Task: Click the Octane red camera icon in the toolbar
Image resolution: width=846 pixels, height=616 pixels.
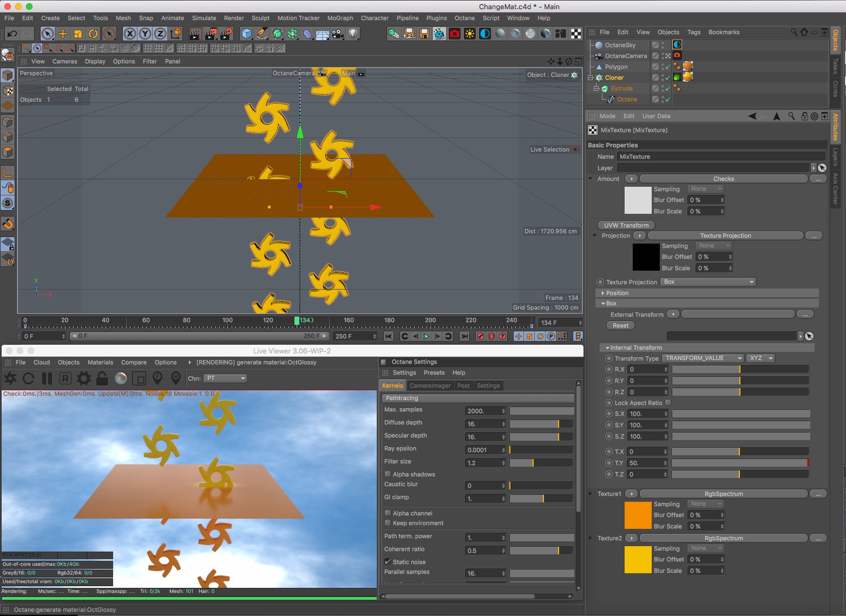Action: pyautogui.click(x=455, y=34)
